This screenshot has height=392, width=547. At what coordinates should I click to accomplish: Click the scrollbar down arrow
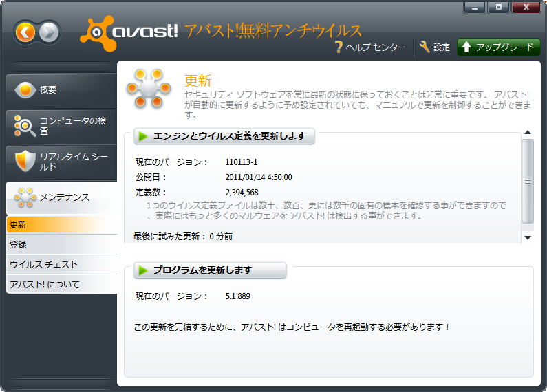coord(528,237)
